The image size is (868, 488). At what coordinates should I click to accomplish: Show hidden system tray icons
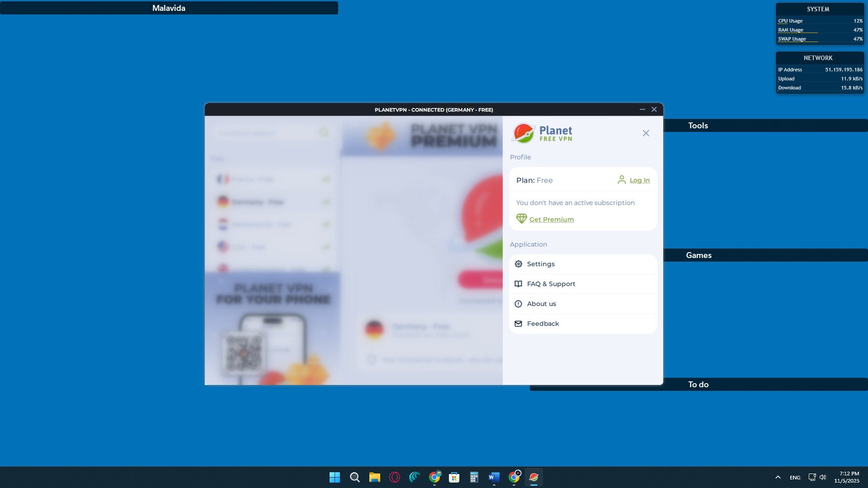pyautogui.click(x=778, y=477)
